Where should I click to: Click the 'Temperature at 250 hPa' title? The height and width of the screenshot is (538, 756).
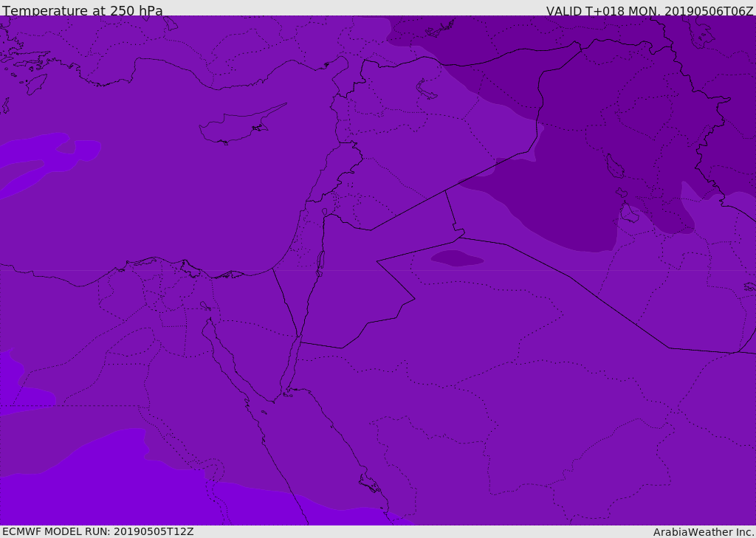82,11
